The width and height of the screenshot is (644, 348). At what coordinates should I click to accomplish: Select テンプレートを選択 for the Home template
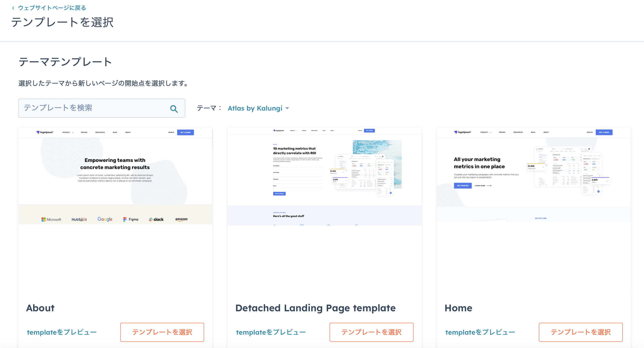tap(581, 332)
